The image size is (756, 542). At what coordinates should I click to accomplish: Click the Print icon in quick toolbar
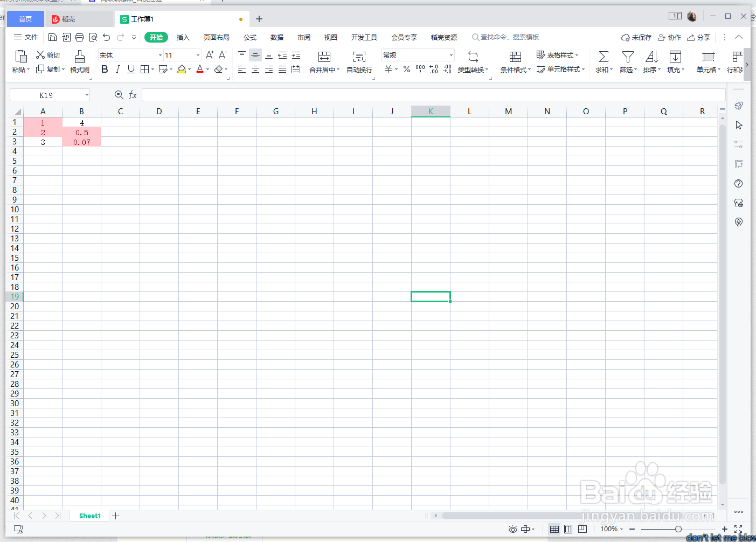click(x=80, y=37)
